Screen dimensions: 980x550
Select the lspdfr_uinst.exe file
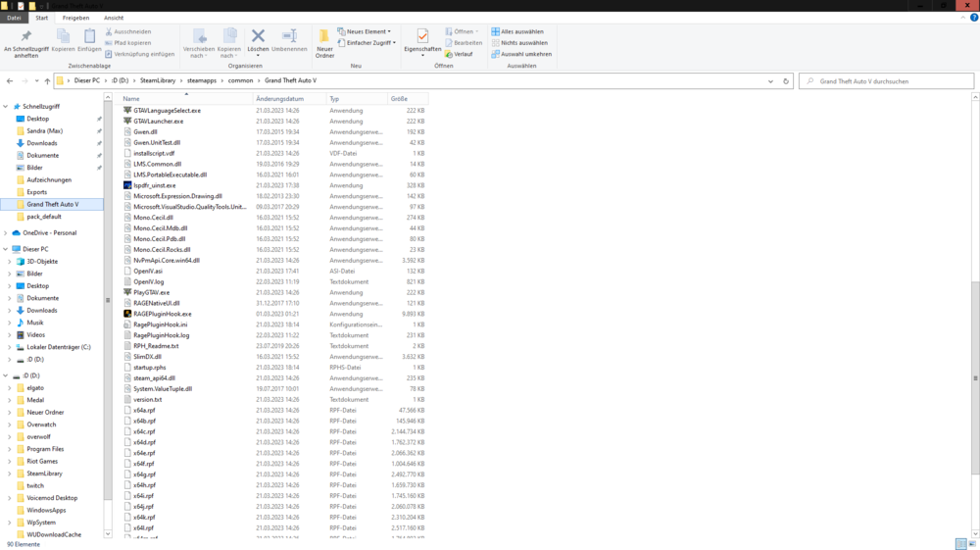(x=154, y=184)
